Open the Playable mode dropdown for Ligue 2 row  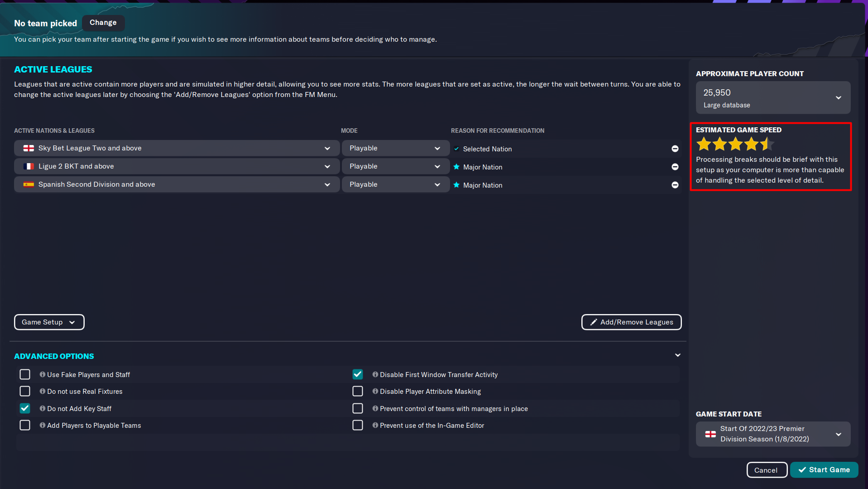pos(395,166)
